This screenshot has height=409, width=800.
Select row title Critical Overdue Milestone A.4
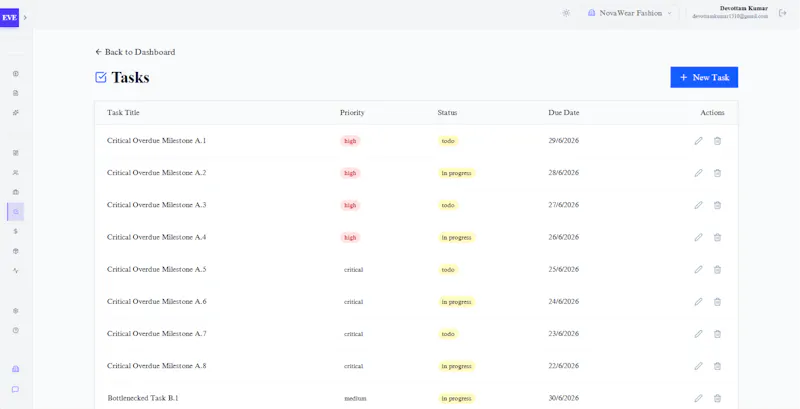157,237
